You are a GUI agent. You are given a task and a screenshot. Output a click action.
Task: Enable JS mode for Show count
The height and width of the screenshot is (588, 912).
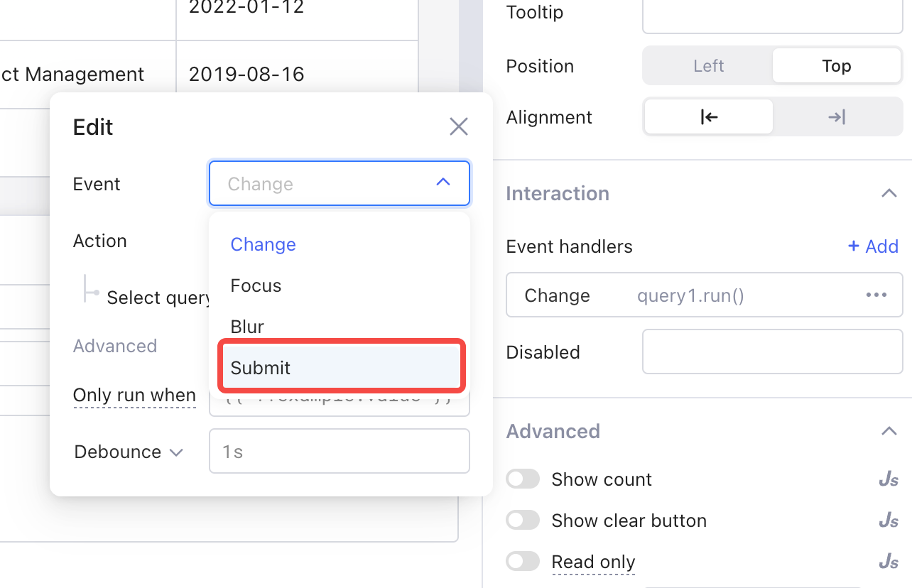(x=888, y=479)
